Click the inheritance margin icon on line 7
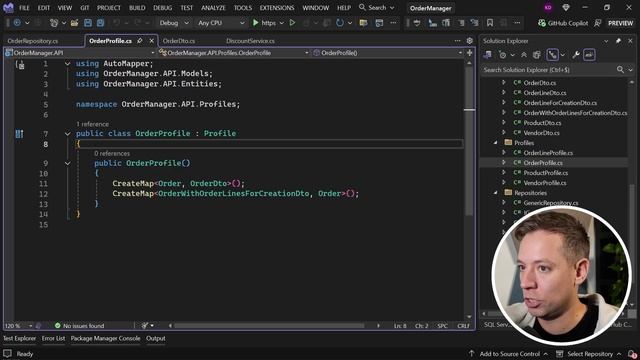 point(19,134)
